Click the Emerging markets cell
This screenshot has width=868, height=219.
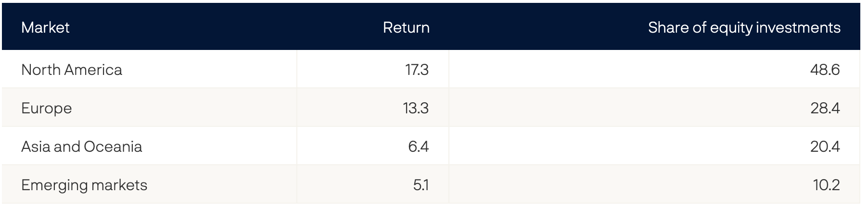(x=84, y=185)
